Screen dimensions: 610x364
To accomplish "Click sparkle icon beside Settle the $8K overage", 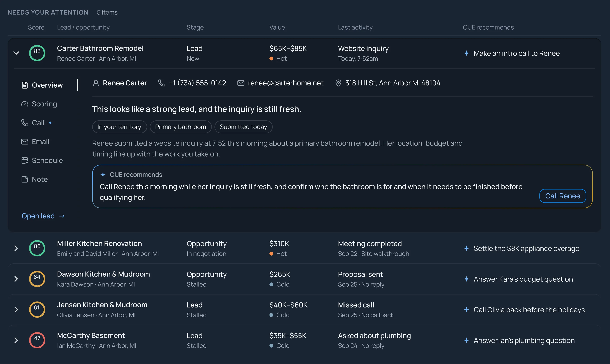I will (x=467, y=248).
